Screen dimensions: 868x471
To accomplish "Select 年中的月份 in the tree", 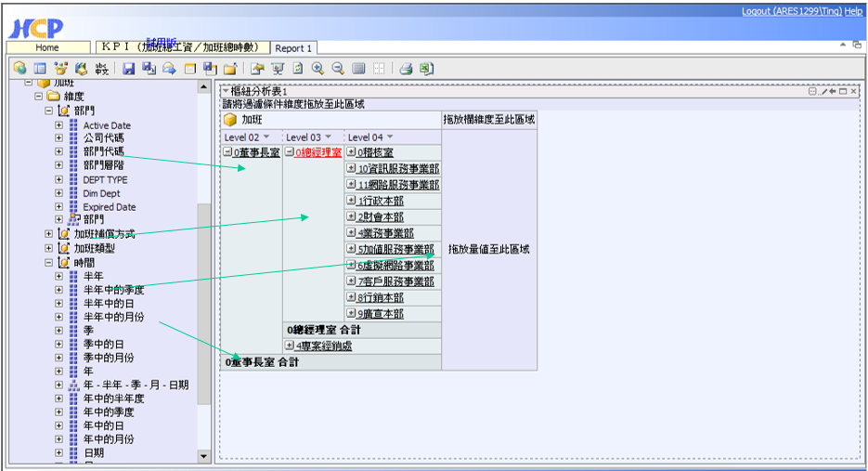I will click(109, 439).
